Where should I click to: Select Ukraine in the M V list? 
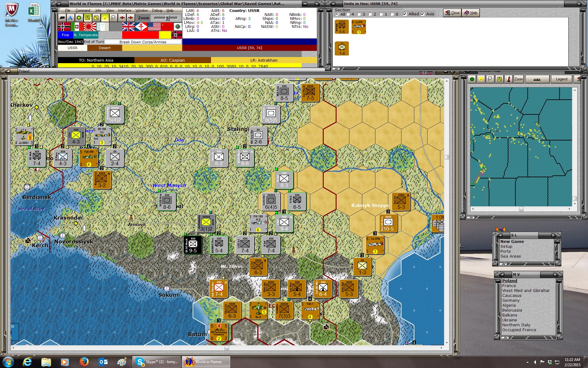point(510,320)
